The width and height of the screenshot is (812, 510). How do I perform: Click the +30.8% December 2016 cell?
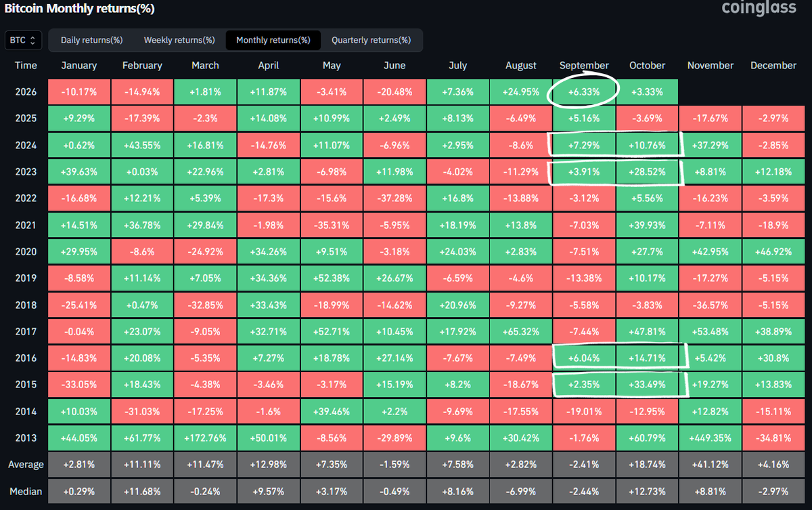[x=773, y=358]
